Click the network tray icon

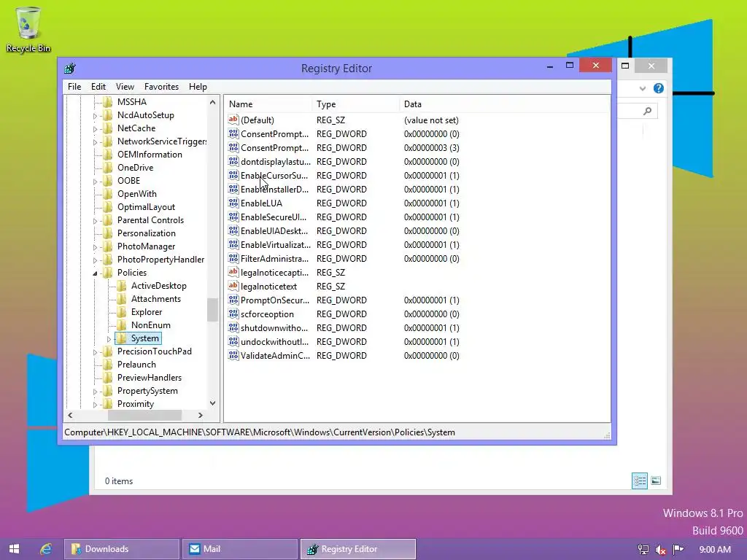pos(643,550)
